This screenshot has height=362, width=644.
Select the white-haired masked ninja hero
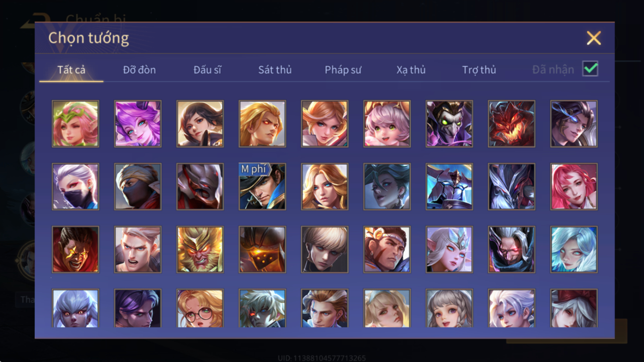coord(75,187)
